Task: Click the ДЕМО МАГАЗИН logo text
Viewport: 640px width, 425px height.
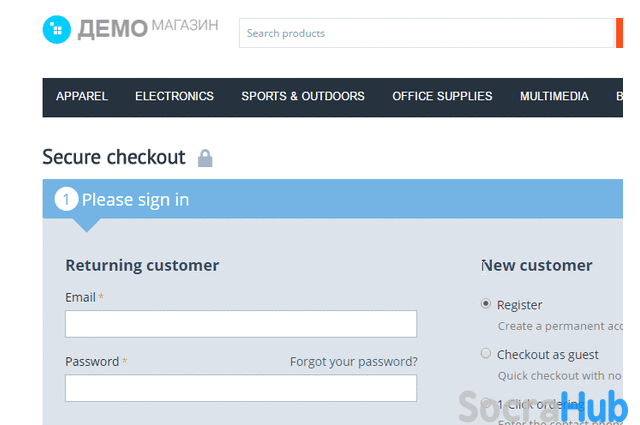Action: (148, 29)
